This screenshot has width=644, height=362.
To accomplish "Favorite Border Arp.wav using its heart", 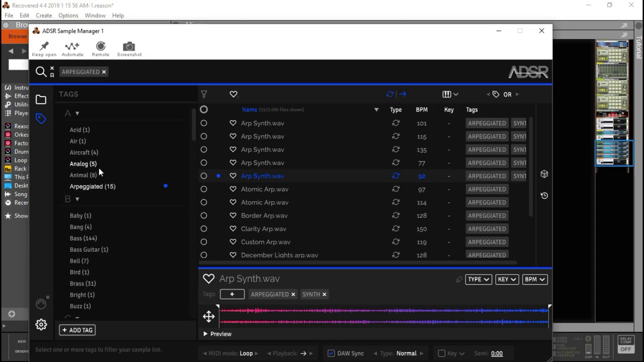I will (x=233, y=216).
